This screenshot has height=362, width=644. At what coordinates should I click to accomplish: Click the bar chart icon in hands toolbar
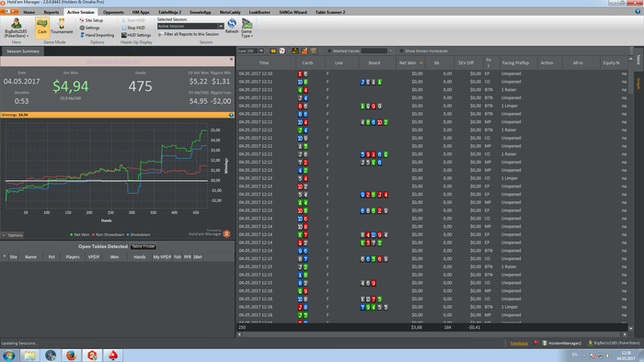[x=305, y=51]
